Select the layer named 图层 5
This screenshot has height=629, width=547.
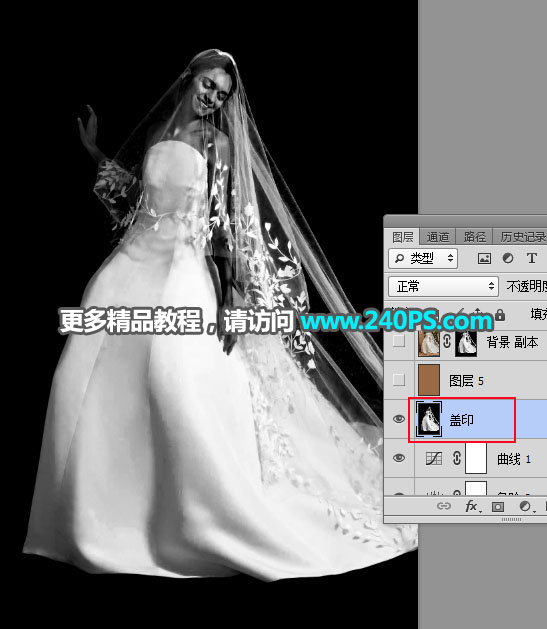466,381
